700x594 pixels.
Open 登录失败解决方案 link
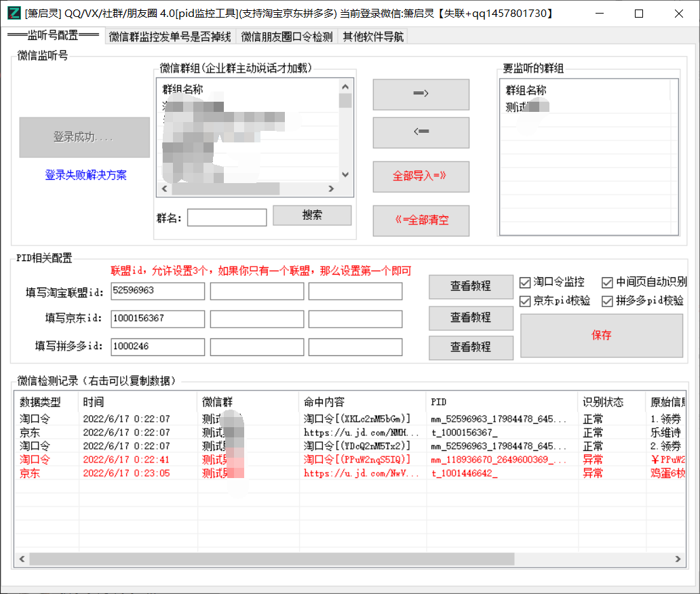85,175
